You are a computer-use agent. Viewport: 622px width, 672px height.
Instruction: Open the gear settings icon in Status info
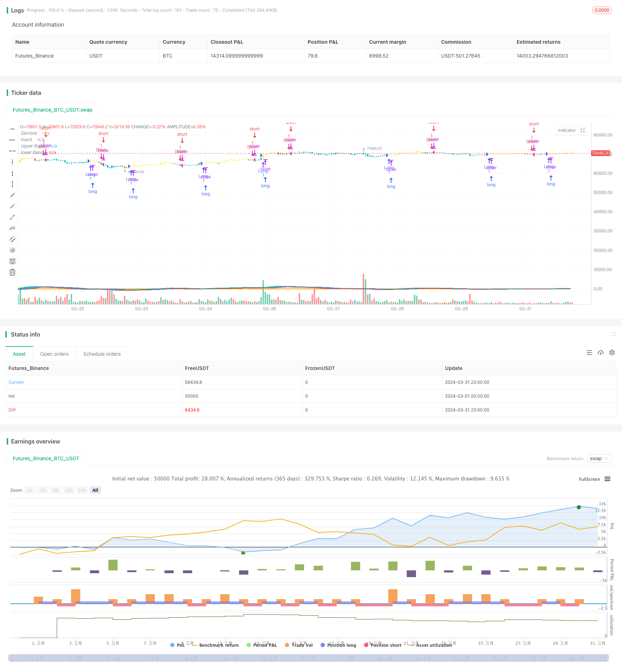(612, 353)
